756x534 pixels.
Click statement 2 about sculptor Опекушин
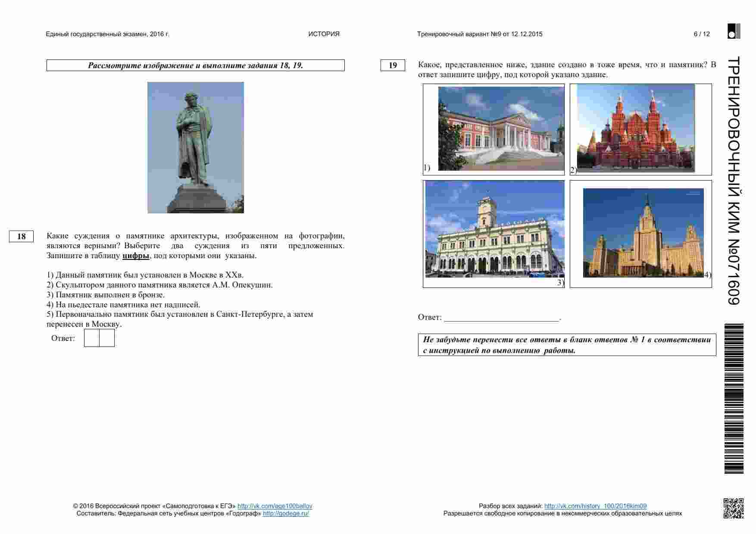pos(159,285)
